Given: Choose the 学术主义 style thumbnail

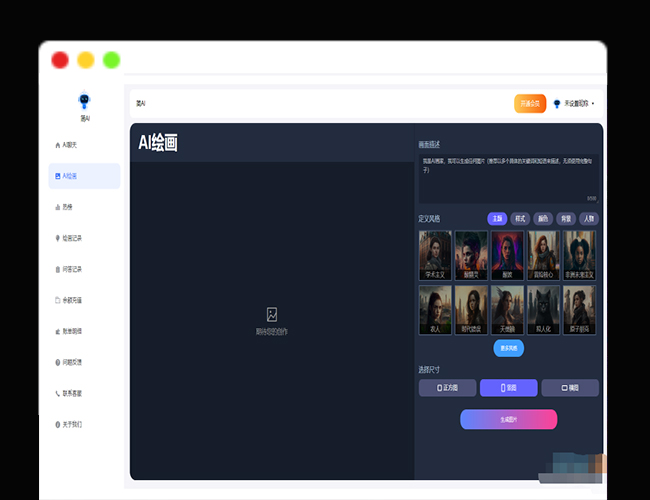Looking at the screenshot, I should pyautogui.click(x=435, y=255).
